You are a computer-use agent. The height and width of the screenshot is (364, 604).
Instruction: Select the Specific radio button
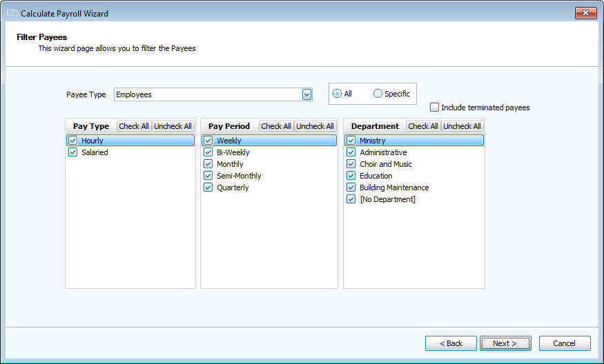[378, 94]
